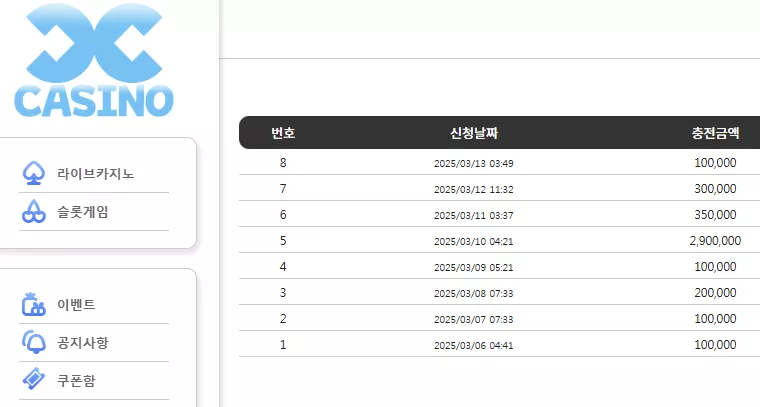Click the 300,000 amount in row 7

[715, 188]
